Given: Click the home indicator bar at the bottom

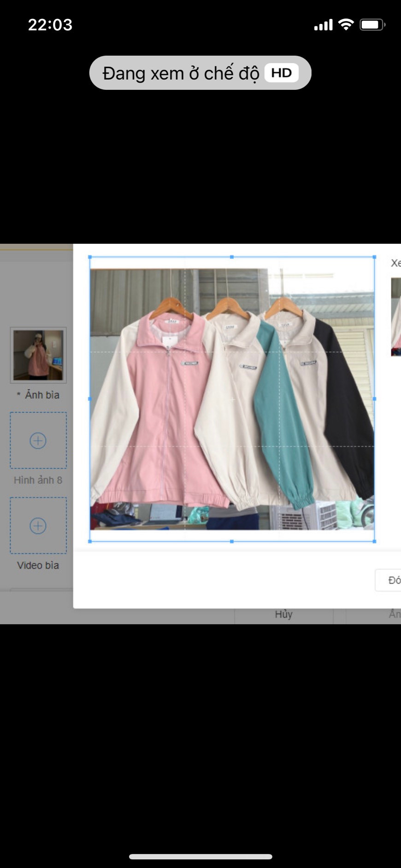Looking at the screenshot, I should point(200,856).
